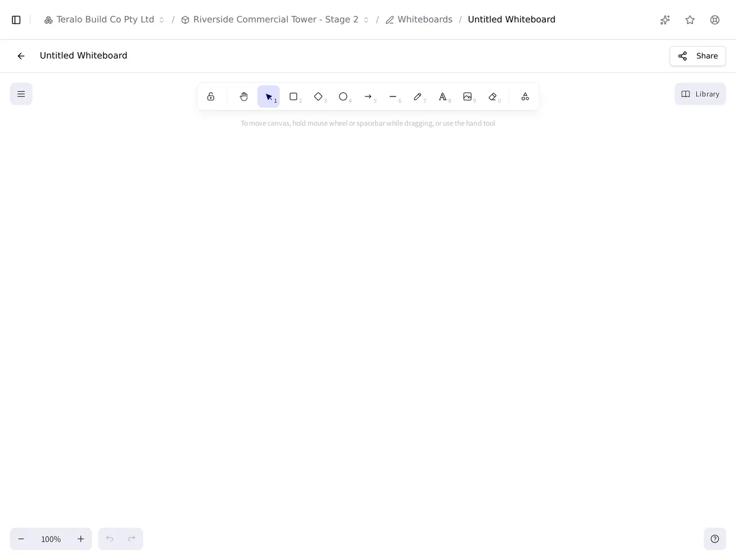This screenshot has width=736, height=560.
Task: Toggle the keep-tool-active lock
Action: click(x=211, y=97)
